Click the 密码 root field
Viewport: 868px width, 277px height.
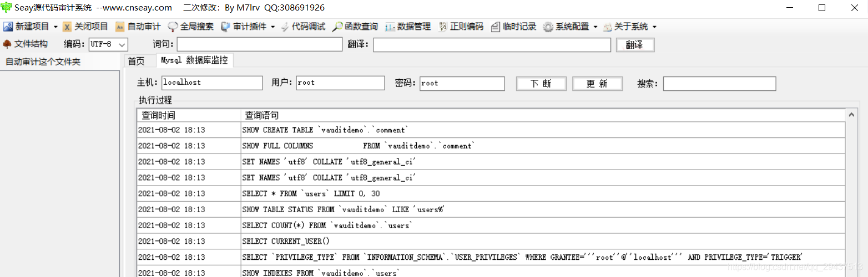[462, 83]
